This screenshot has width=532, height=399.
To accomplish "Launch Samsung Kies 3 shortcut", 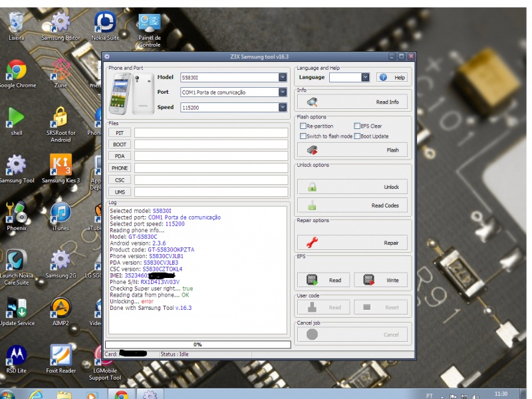I will (61, 169).
